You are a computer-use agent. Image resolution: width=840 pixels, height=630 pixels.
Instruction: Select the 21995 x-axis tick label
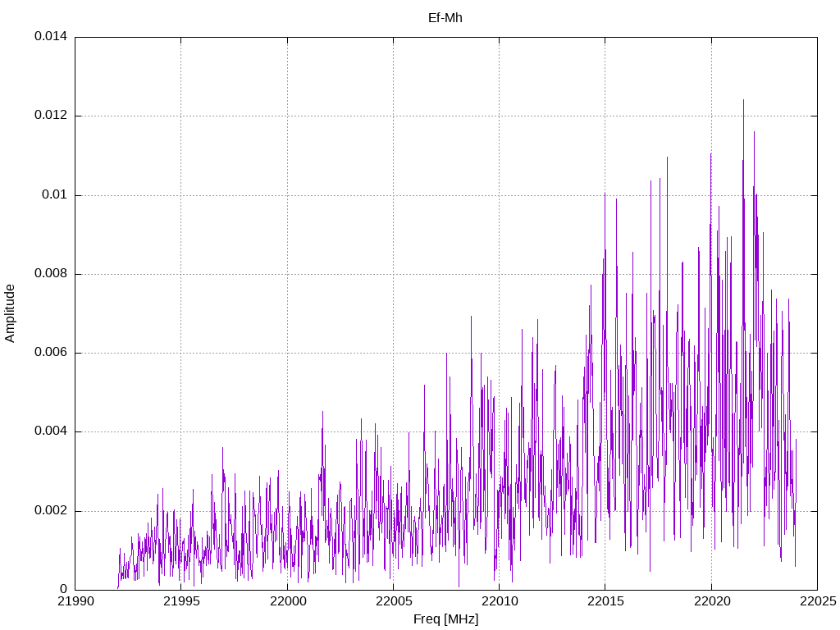180,602
